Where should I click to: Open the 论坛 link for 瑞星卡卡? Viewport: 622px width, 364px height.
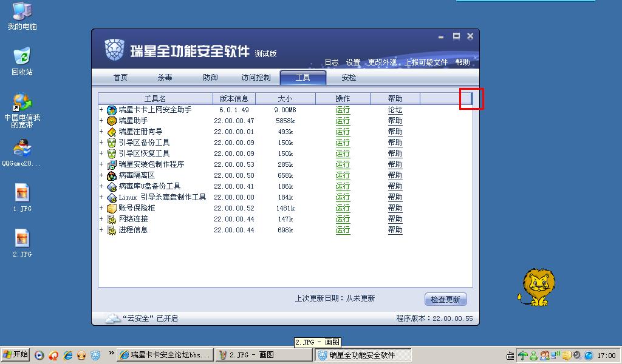click(395, 110)
